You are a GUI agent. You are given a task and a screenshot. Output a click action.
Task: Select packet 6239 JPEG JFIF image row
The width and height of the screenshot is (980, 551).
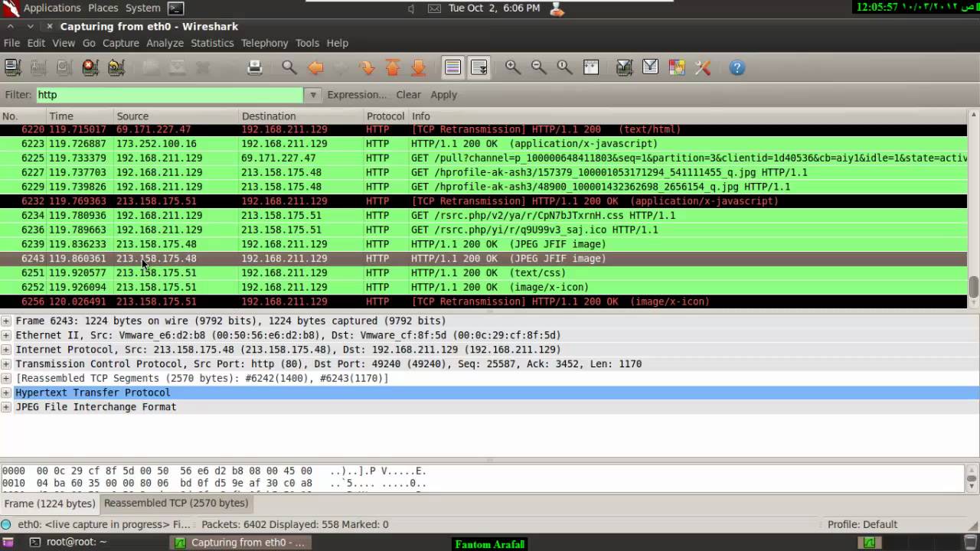(484, 244)
